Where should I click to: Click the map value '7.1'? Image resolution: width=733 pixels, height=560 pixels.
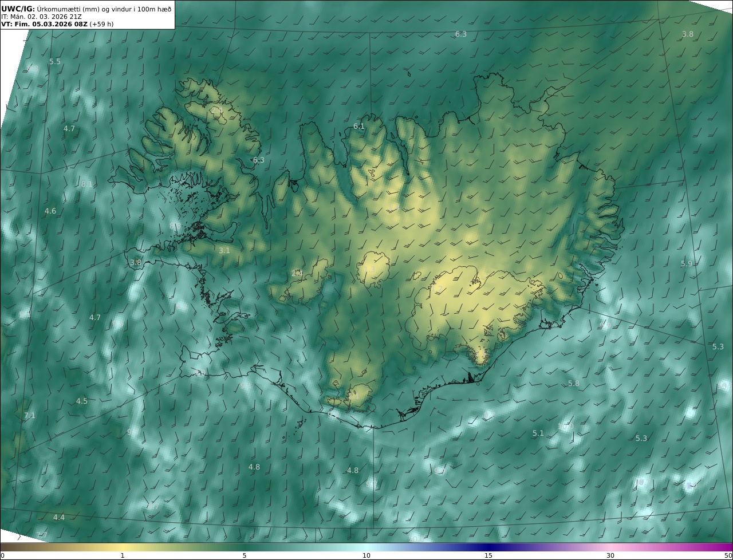[x=30, y=415]
